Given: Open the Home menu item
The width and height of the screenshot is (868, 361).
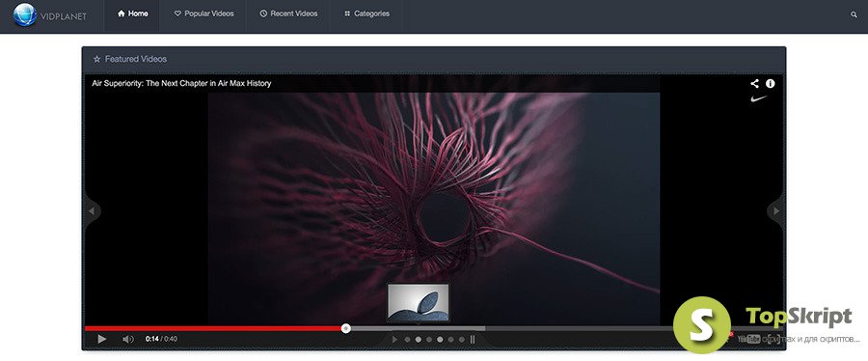Looking at the screenshot, I should (x=132, y=14).
